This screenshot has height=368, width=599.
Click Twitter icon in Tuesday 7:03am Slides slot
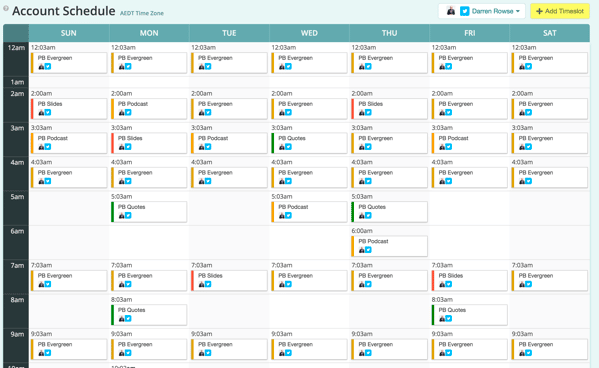tap(208, 284)
